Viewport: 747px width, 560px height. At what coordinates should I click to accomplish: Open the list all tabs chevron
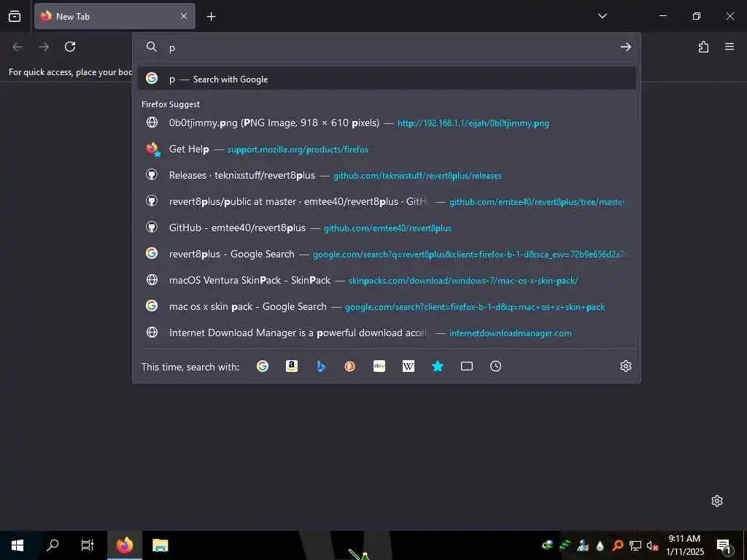pyautogui.click(x=602, y=16)
